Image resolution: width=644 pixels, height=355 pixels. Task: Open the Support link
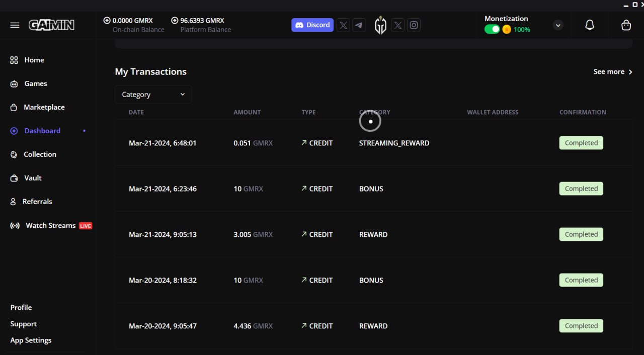(x=24, y=324)
